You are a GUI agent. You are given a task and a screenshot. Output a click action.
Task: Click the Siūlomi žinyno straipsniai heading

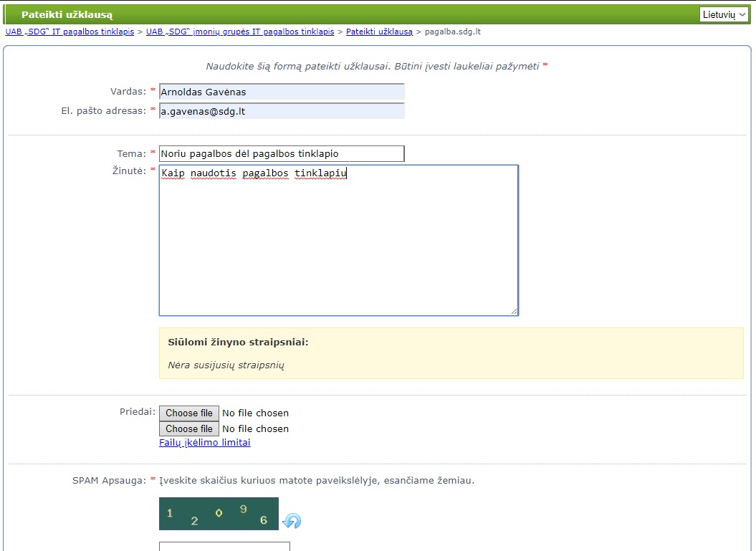pos(238,342)
